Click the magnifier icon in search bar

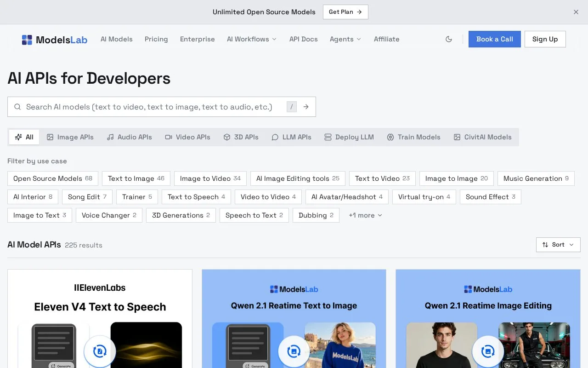coord(17,107)
